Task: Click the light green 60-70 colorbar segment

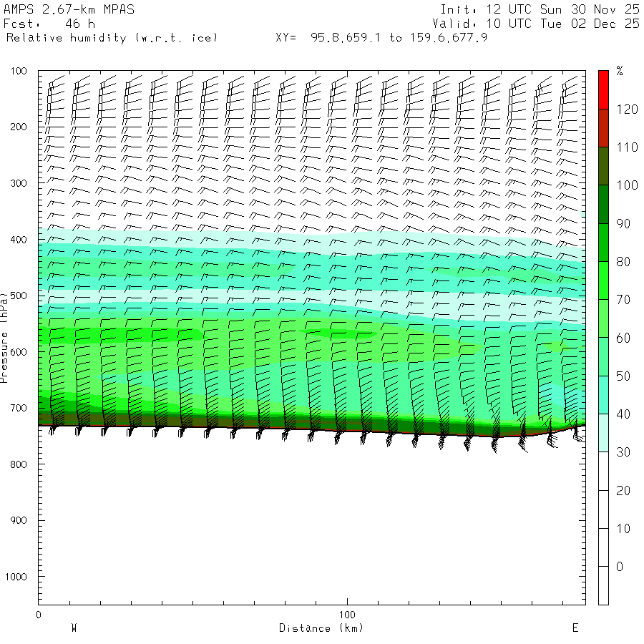Action: point(603,318)
